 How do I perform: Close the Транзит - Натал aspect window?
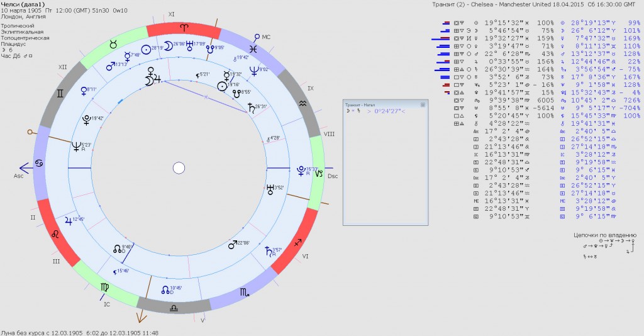coord(423,104)
